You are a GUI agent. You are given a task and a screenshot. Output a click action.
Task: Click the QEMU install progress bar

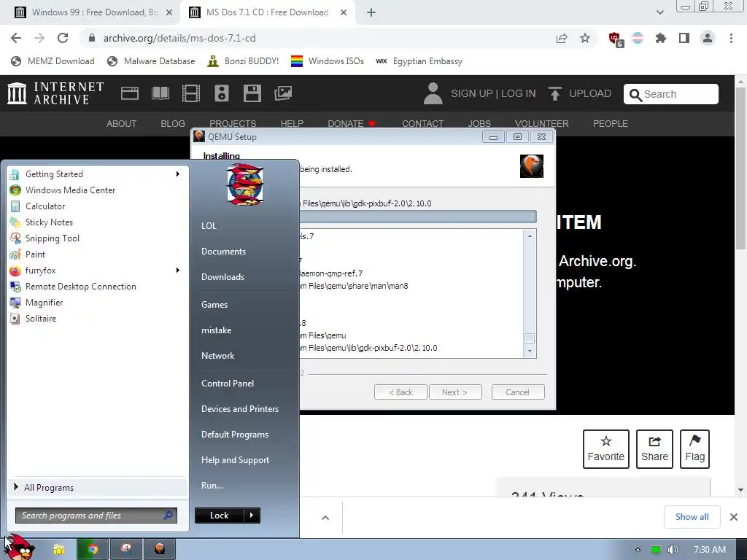coord(418,217)
